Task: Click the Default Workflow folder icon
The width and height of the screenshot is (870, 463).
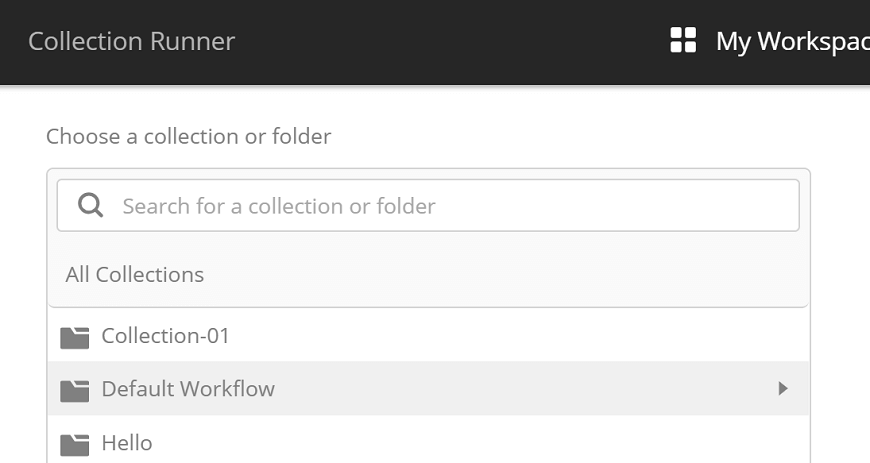Action: (75, 391)
